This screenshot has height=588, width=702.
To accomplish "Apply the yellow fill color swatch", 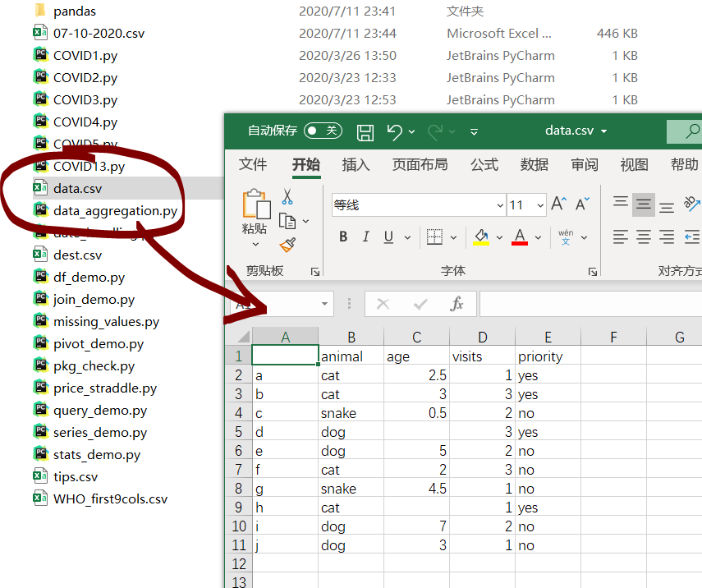I will (481, 237).
